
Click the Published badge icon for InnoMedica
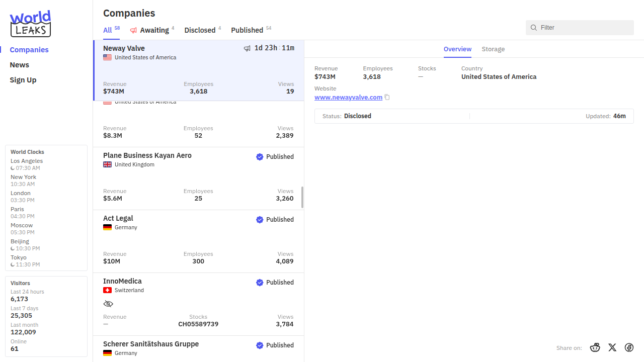260,283
